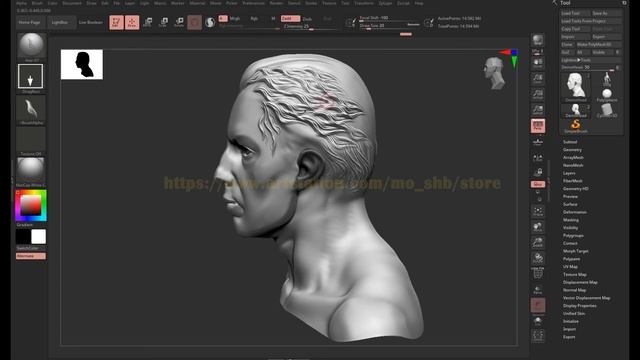The image size is (640, 360).
Task: Pick a color in the color picker square
Action: click(31, 205)
